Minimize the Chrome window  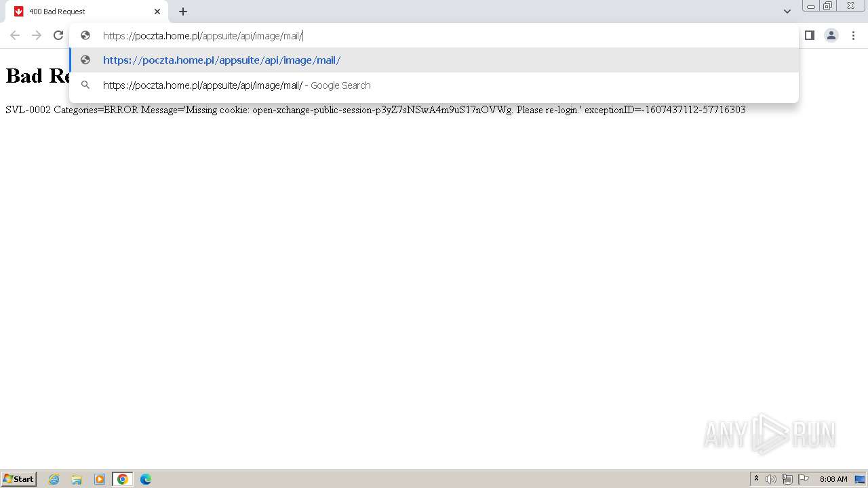pyautogui.click(x=811, y=6)
